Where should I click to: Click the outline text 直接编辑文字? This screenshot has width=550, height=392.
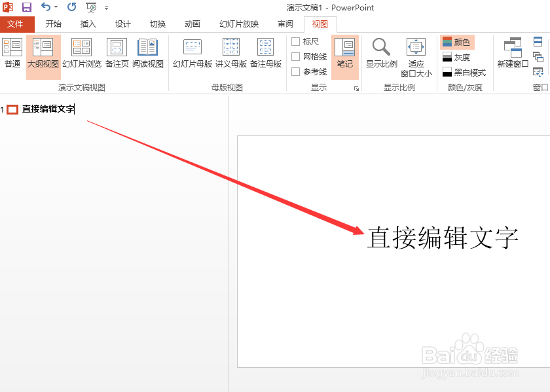pyautogui.click(x=48, y=109)
